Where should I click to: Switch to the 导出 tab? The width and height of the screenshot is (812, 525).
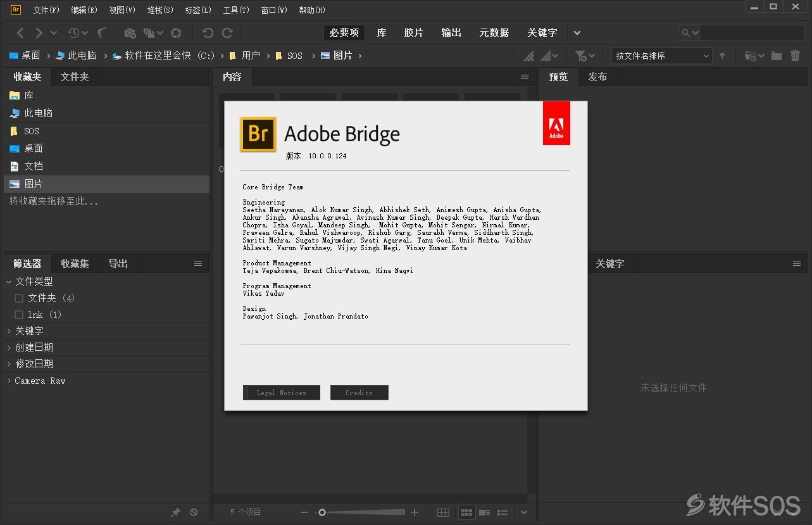[118, 263]
